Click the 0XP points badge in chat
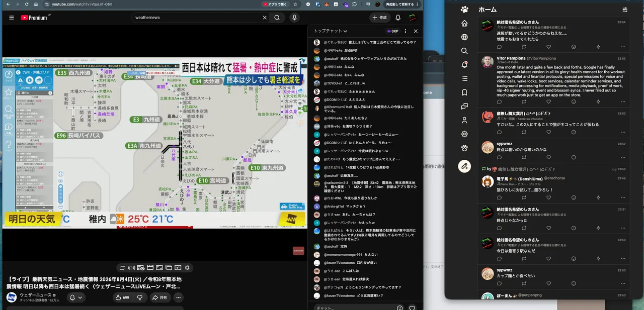Screen dimensions: 644x310 pyautogui.click(x=392, y=31)
